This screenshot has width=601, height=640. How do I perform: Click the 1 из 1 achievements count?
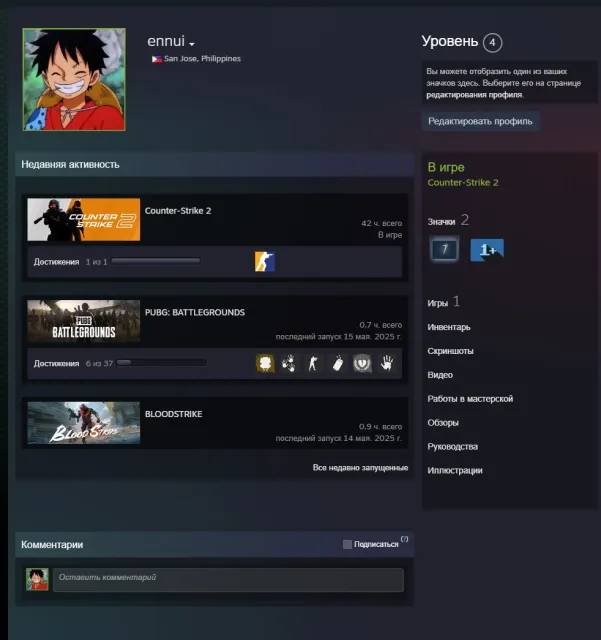point(96,262)
